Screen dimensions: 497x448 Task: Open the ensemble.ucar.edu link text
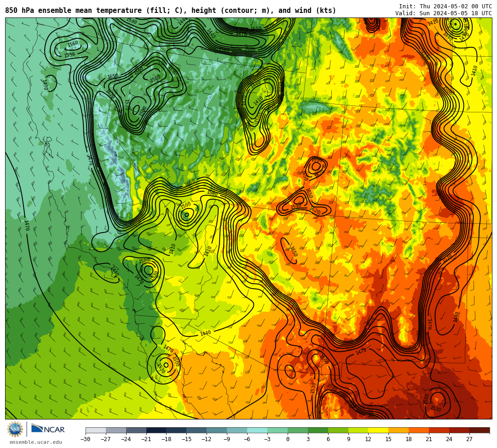pyautogui.click(x=35, y=442)
